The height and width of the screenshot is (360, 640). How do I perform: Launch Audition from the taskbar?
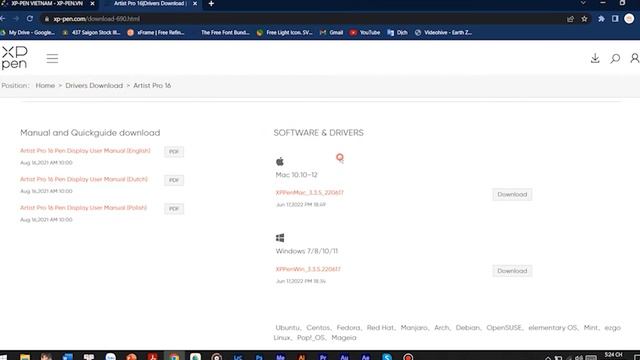(x=344, y=357)
